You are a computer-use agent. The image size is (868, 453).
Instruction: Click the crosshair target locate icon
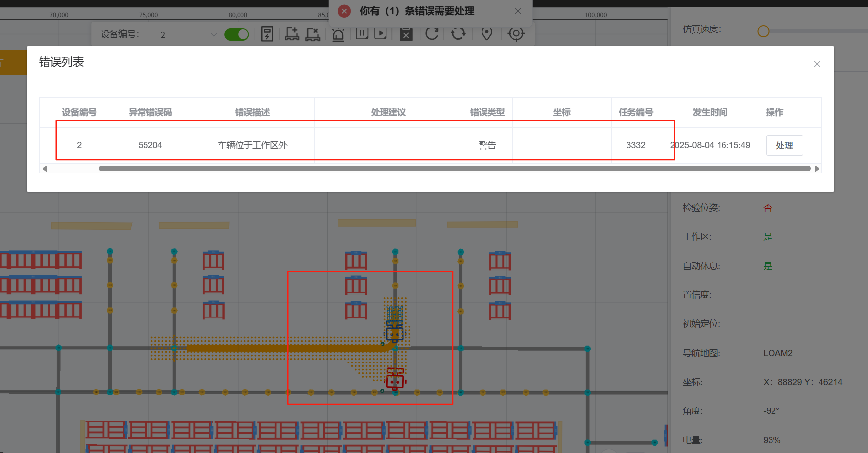pos(516,34)
